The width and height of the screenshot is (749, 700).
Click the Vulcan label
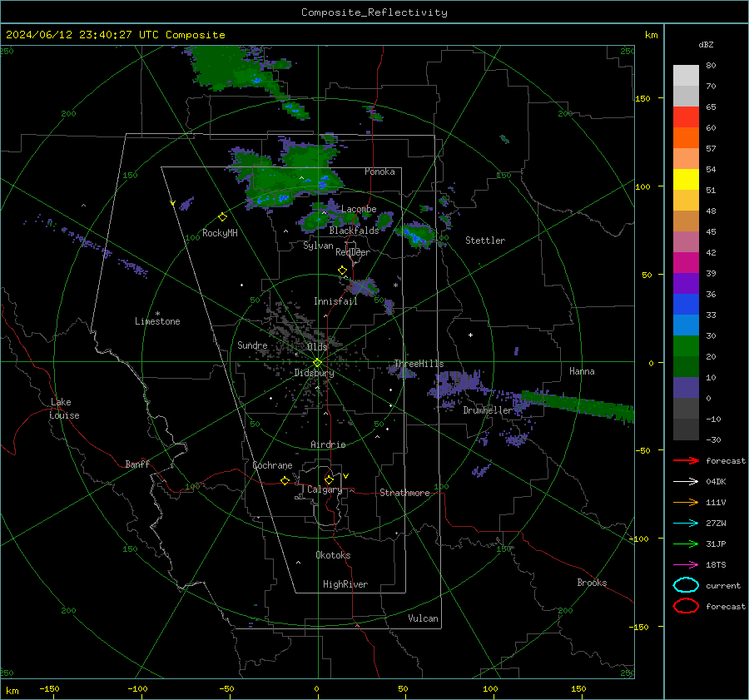pyautogui.click(x=423, y=618)
